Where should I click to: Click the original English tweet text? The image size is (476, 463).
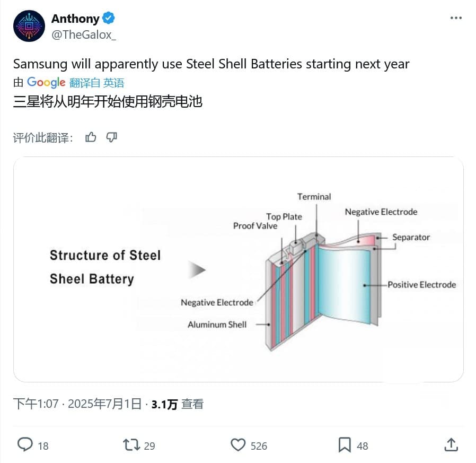coord(211,64)
